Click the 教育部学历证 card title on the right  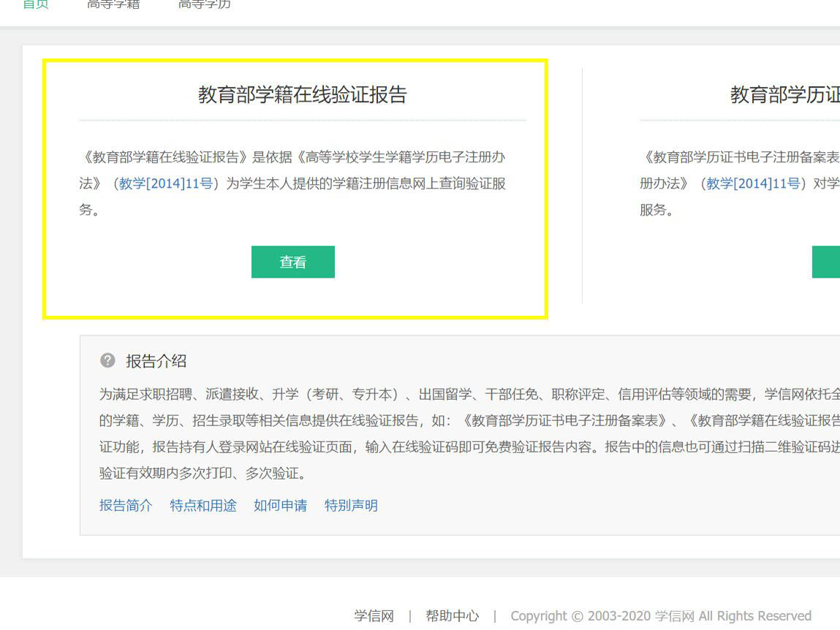point(781,94)
